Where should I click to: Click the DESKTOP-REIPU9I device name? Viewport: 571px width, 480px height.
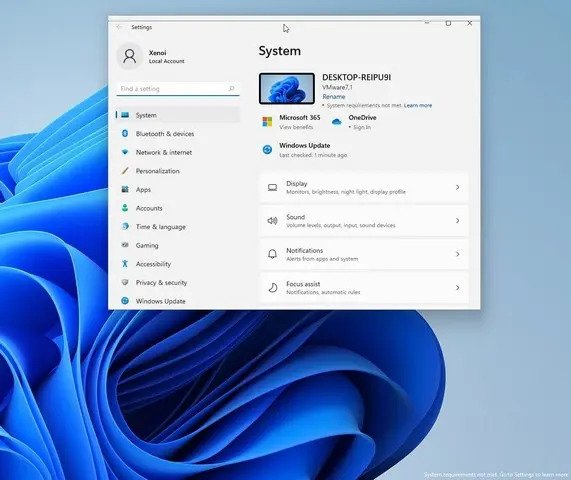[357, 77]
